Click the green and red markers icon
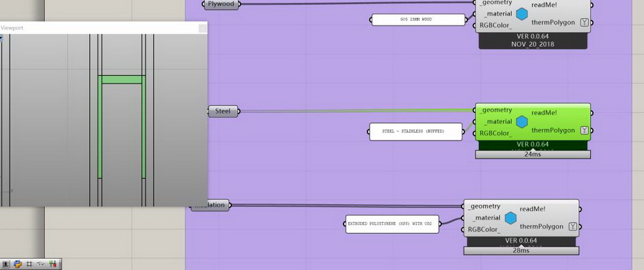This screenshot has width=644, height=270. pyautogui.click(x=53, y=264)
